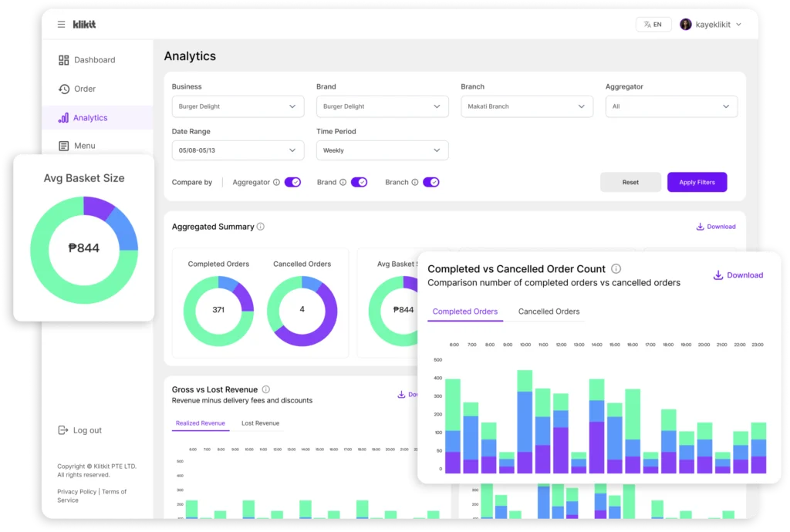
Task: Click info icon beside Gross vs Lost Revenue
Action: click(266, 389)
